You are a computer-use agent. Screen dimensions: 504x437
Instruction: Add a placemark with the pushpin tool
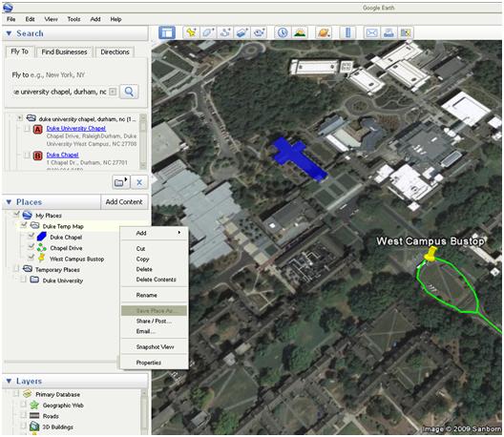tap(191, 32)
